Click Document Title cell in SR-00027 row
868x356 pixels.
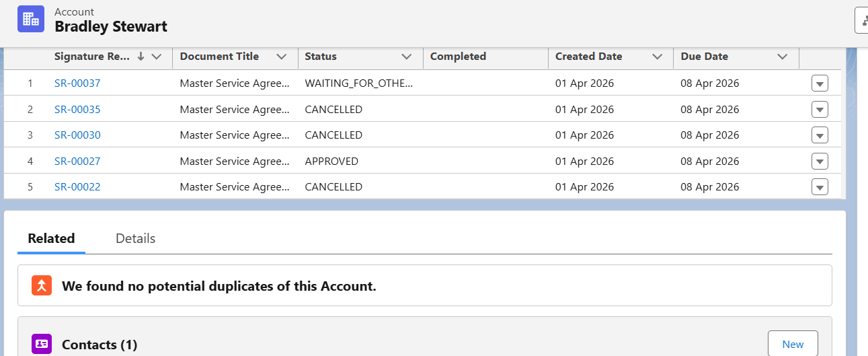[x=235, y=161]
